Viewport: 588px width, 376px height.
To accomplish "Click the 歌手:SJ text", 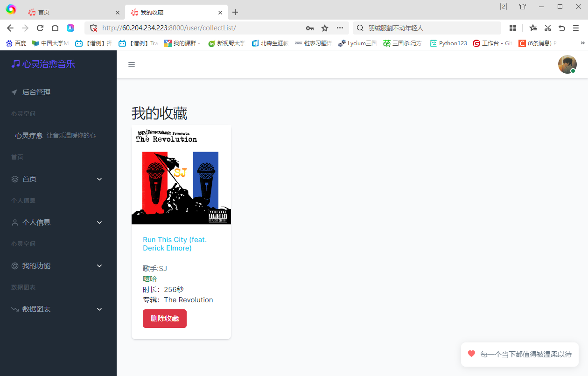I will tap(155, 269).
